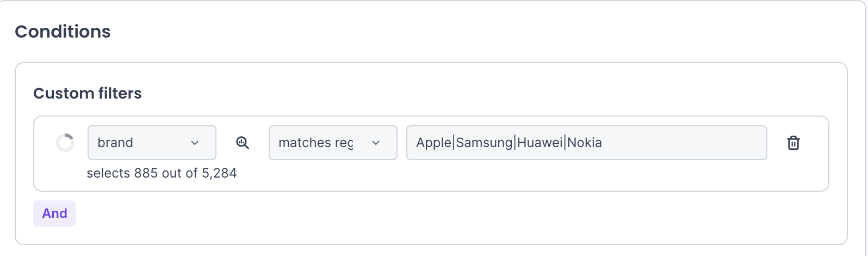Screen dimensions: 868x256
Task: Click the 'brand' label text in selector
Action: [x=115, y=143]
